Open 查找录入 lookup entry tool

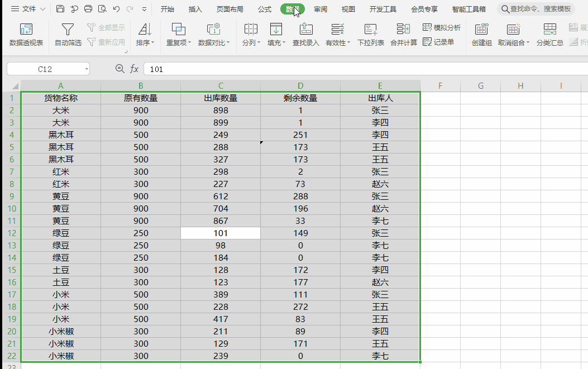click(x=305, y=34)
